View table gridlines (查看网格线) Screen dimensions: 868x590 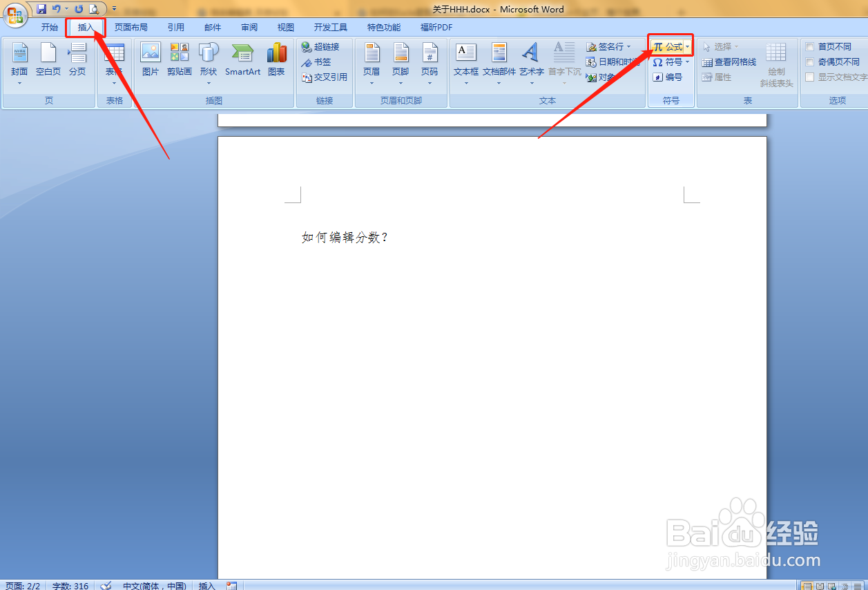click(729, 62)
